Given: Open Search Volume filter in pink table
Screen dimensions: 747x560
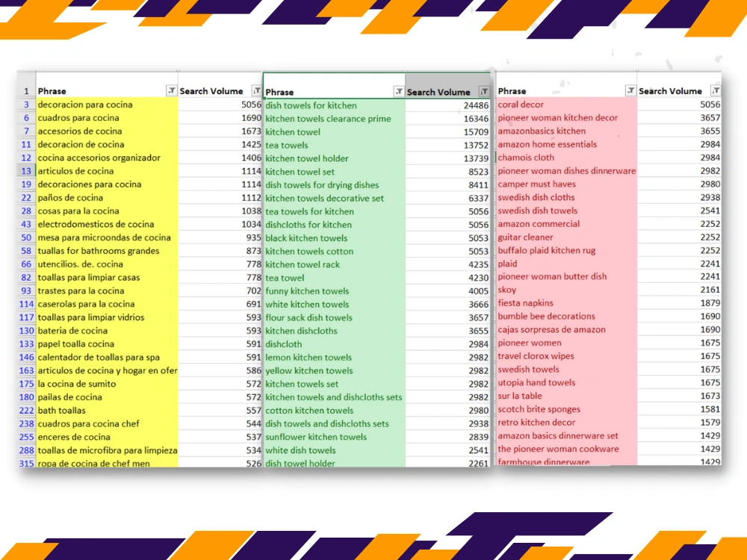Looking at the screenshot, I should [716, 90].
